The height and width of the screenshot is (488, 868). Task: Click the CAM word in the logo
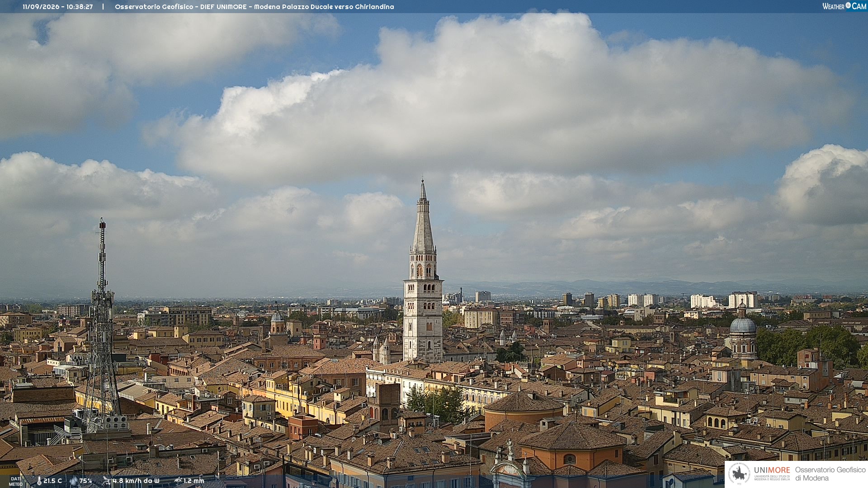click(859, 6)
